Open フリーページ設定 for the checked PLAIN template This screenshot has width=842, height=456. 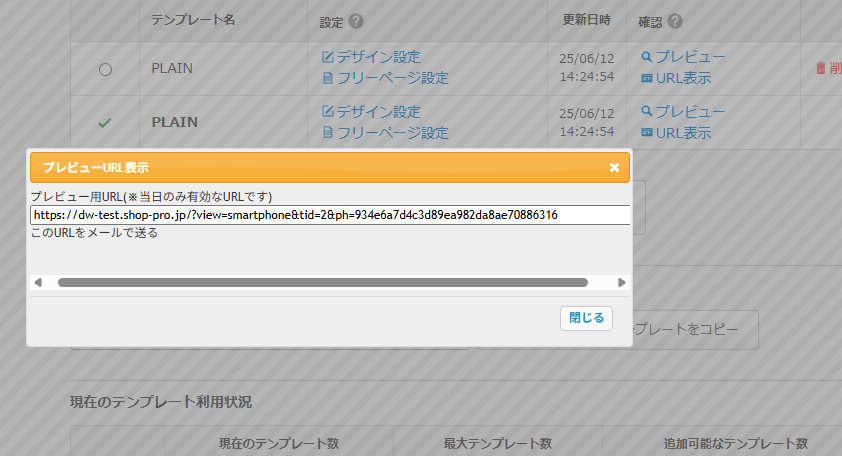tap(392, 132)
